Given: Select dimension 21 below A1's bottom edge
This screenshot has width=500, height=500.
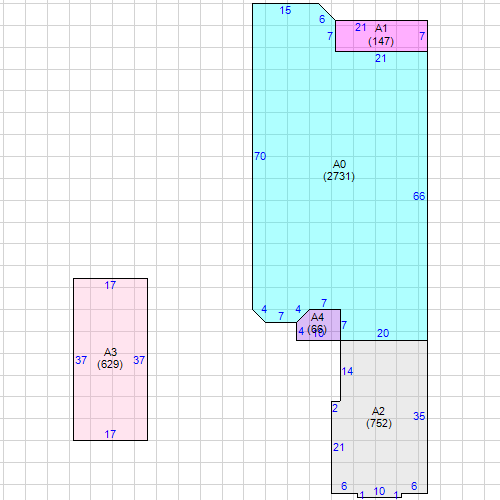Looking at the screenshot, I should point(381,58).
